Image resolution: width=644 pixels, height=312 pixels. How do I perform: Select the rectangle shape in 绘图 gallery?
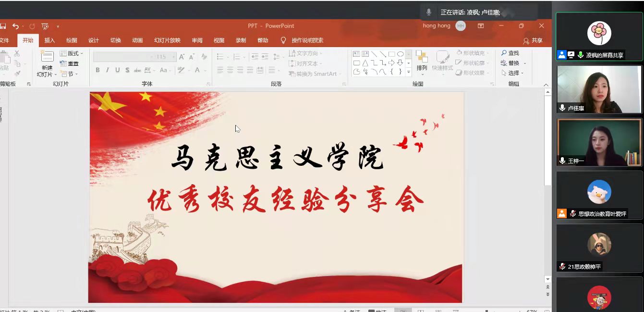pos(392,54)
